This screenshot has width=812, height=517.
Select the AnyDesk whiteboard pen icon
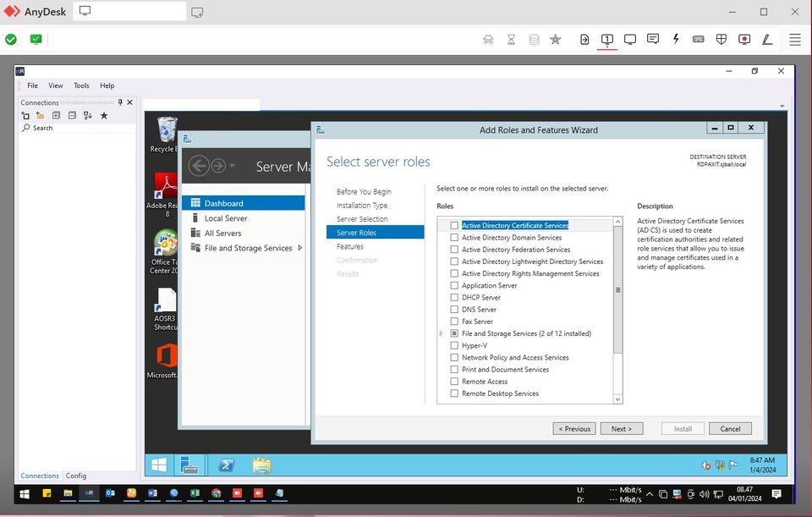tap(767, 39)
